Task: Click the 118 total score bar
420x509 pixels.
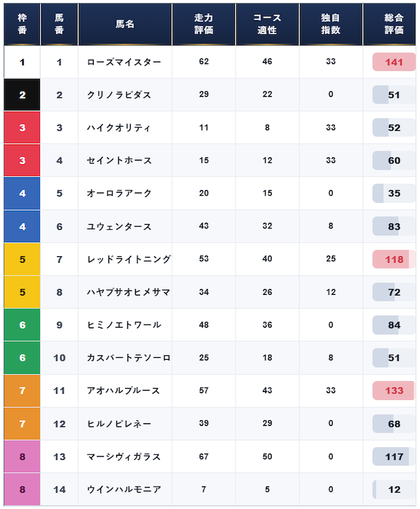Action: [x=394, y=259]
